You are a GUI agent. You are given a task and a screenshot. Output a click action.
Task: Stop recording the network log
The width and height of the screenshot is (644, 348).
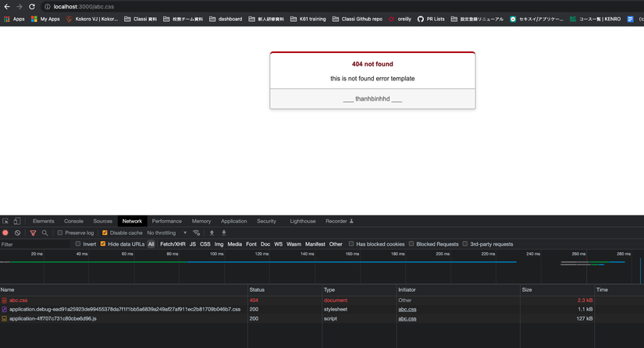pyautogui.click(x=5, y=233)
